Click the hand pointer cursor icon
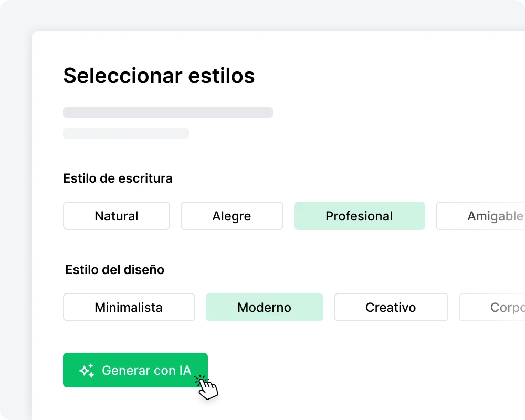525x420 pixels. pos(208,388)
